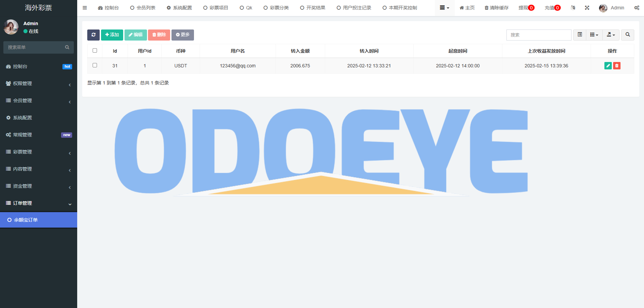Click the green edit icon in row 31
644x308 pixels.
click(608, 66)
